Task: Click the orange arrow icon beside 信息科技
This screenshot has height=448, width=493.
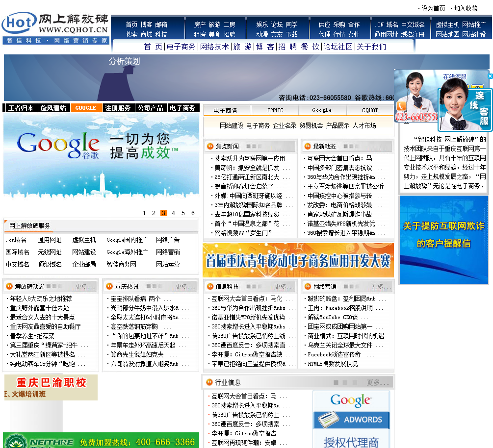Action: [210, 286]
